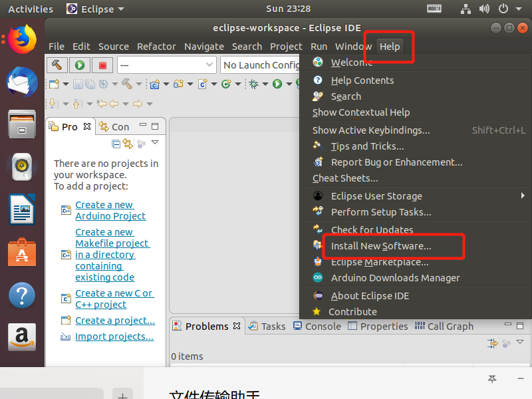This screenshot has height=399, width=532.
Task: Maximize the Project Explorer panel
Action: (155, 126)
